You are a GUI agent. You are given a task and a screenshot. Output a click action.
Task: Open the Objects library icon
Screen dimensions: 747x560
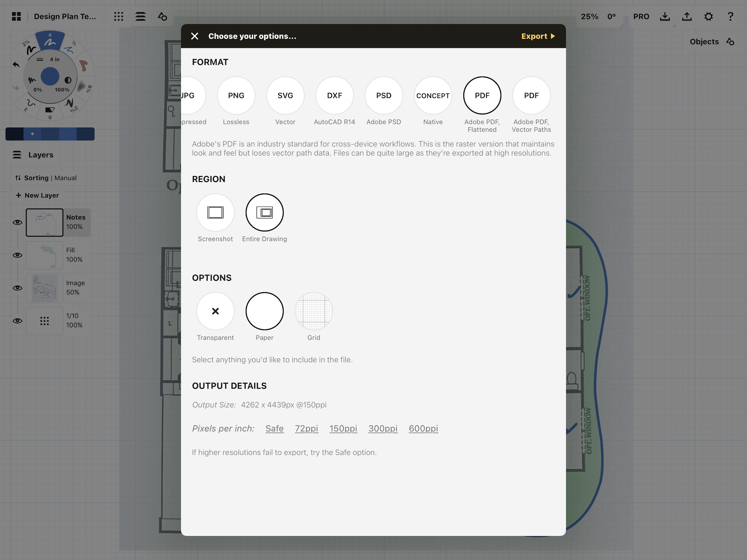point(730,42)
